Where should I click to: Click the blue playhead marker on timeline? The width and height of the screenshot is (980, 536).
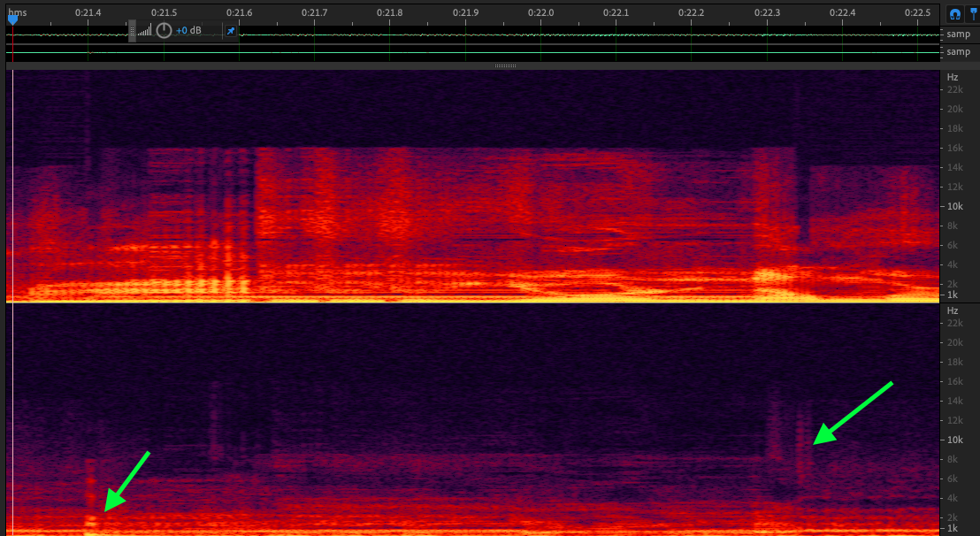tap(12, 17)
